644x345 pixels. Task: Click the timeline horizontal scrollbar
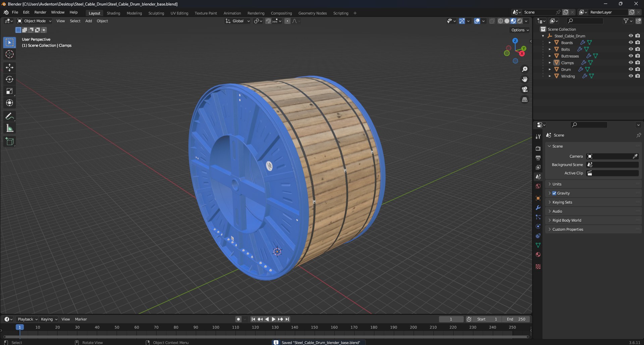point(266,337)
